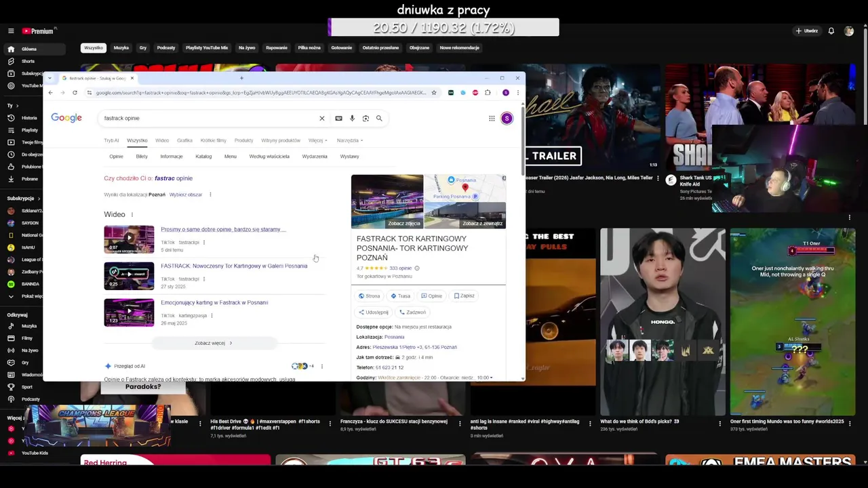Switch to Grafika search tab
The image size is (868, 488).
[184, 140]
